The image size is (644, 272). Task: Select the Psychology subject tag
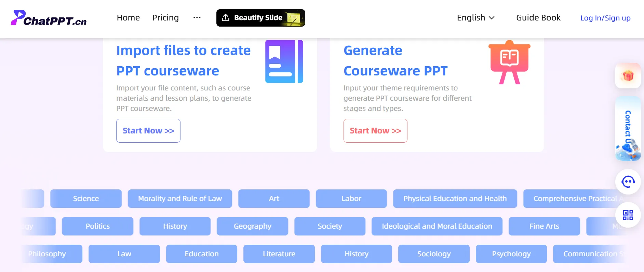coord(511,254)
